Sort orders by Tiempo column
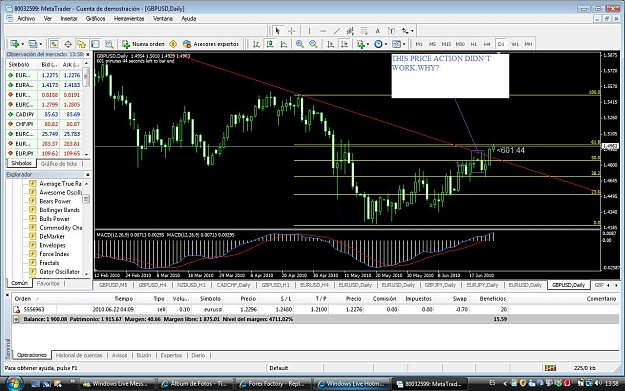Screen dimensions: 625x391 coord(124,299)
